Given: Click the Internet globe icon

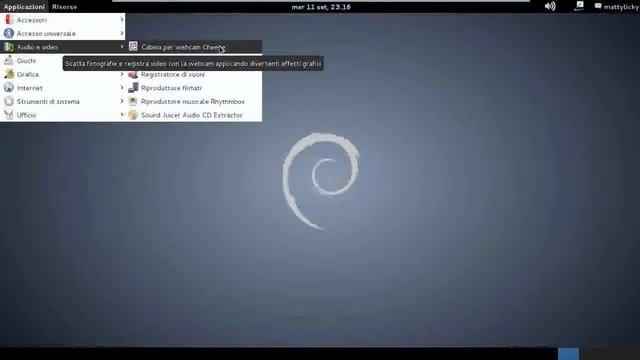Looking at the screenshot, I should pos(9,87).
